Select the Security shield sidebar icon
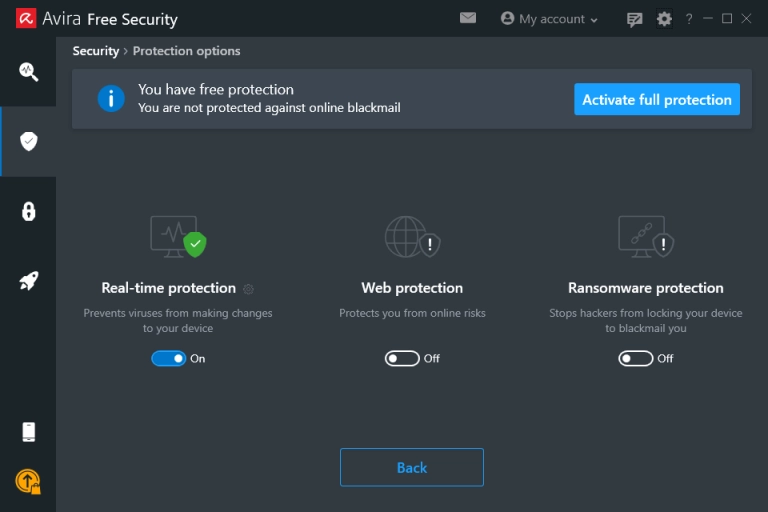Viewport: 768px width, 512px height. (28, 141)
